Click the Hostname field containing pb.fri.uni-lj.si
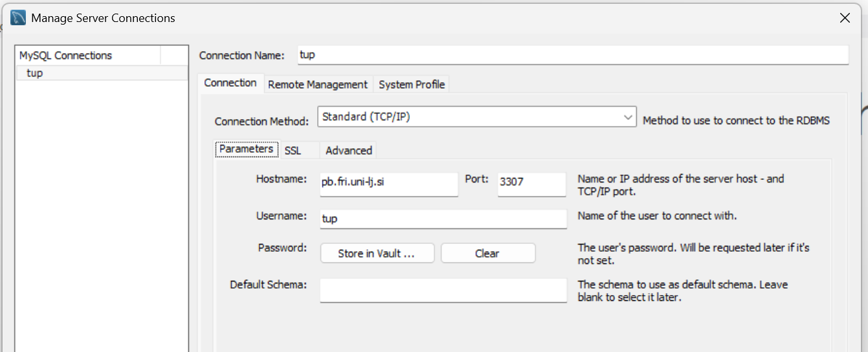Image resolution: width=868 pixels, height=352 pixels. click(388, 182)
